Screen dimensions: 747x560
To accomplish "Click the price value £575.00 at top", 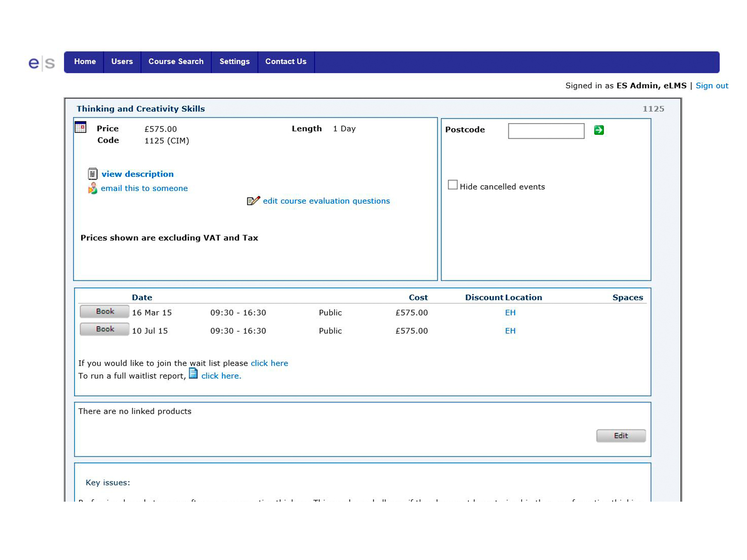I will tap(161, 129).
